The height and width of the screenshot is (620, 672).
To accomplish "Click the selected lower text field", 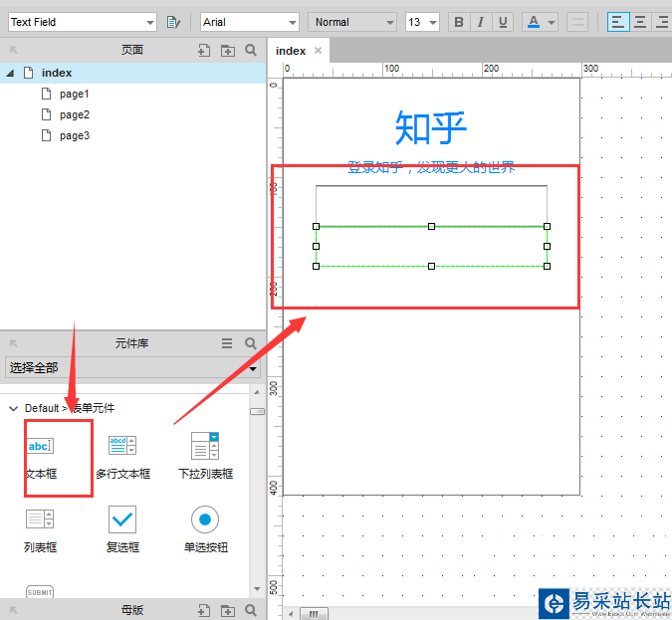I will tap(431, 247).
